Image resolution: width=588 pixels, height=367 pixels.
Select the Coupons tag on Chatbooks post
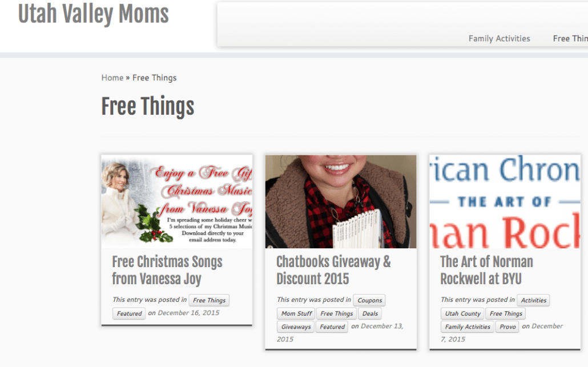369,300
